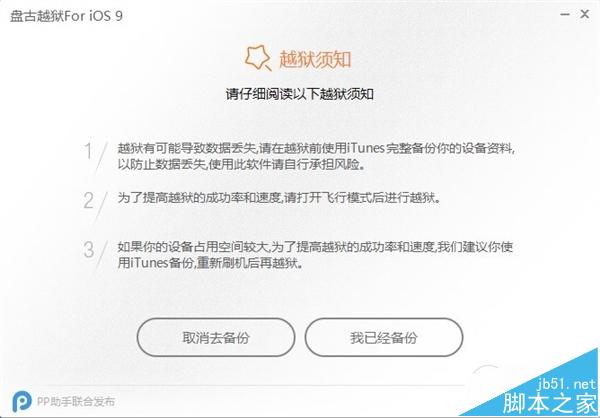Select the 越狱须知 orange heading
The width and height of the screenshot is (600, 418).
(315, 59)
